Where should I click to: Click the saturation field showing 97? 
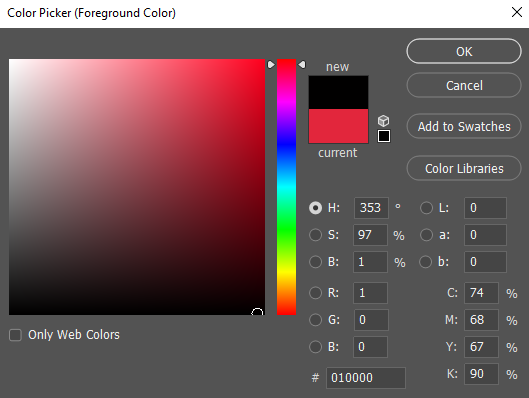pyautogui.click(x=370, y=235)
